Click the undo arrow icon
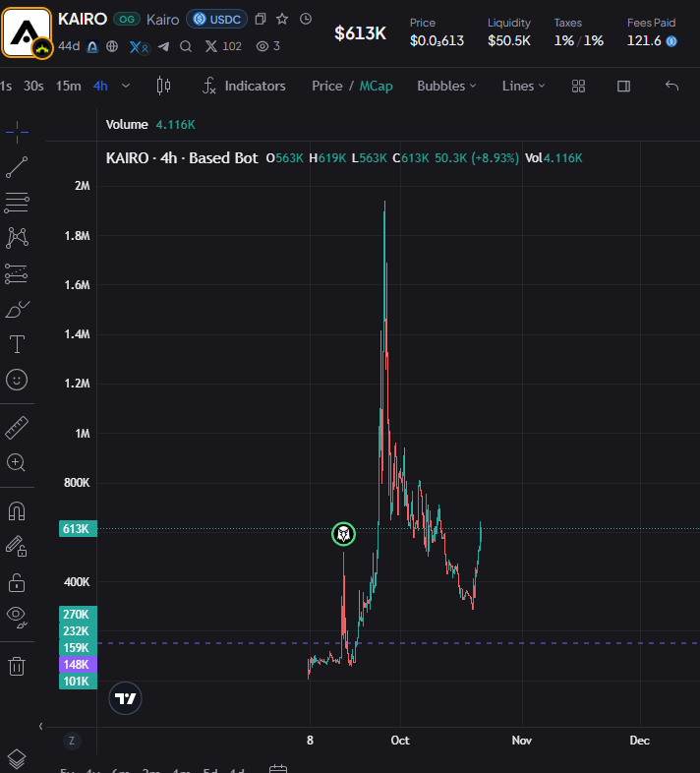Viewport: 700px width, 773px height. pyautogui.click(x=671, y=86)
